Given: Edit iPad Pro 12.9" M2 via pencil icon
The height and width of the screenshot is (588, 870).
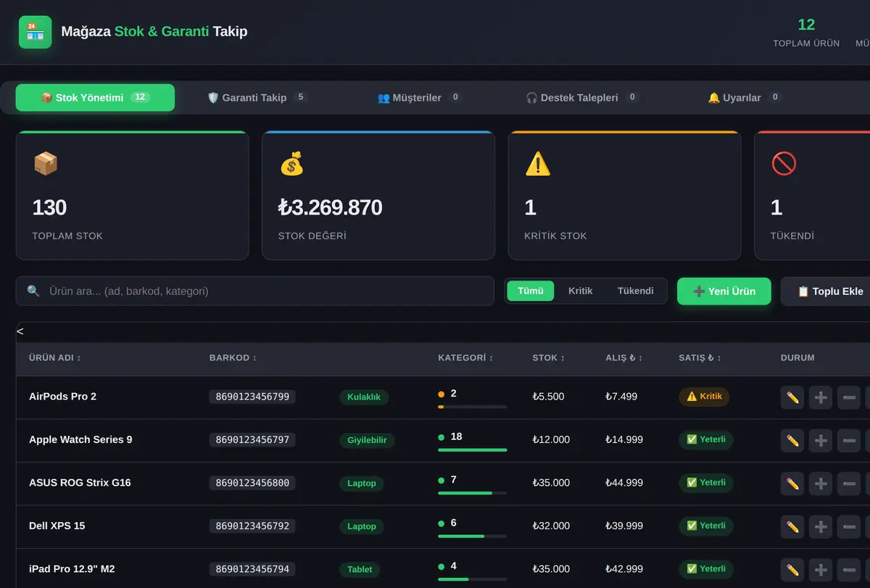Looking at the screenshot, I should (792, 570).
